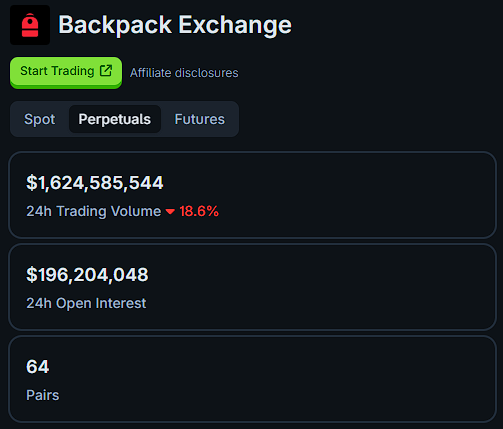Click the Backpack Exchange heading
Screen dimensions: 503x429
tap(175, 25)
